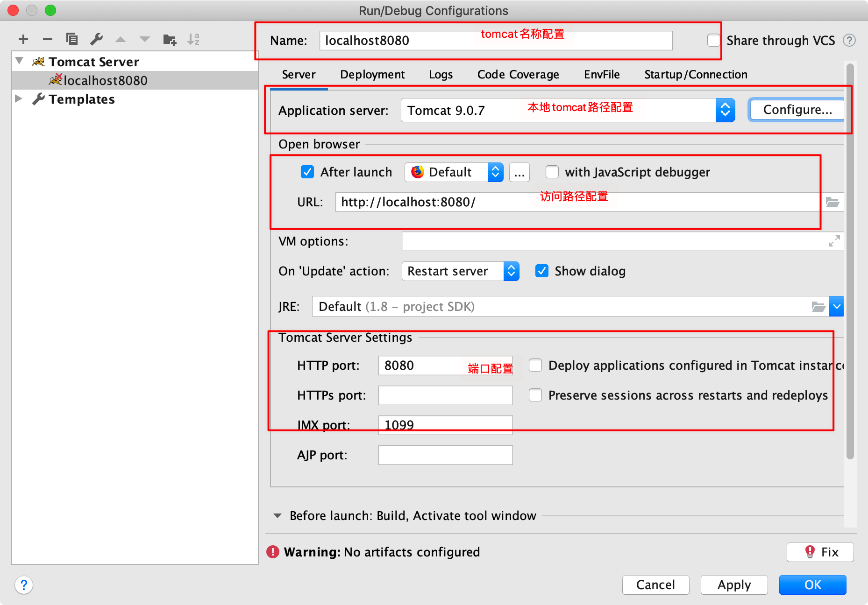The height and width of the screenshot is (605, 868).
Task: Browse JRE path with folder icon
Action: click(x=818, y=307)
